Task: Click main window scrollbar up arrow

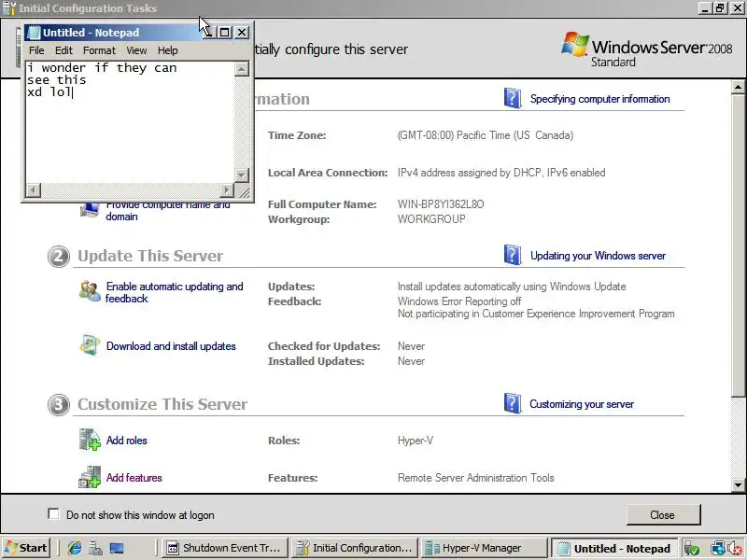Action: (x=738, y=88)
